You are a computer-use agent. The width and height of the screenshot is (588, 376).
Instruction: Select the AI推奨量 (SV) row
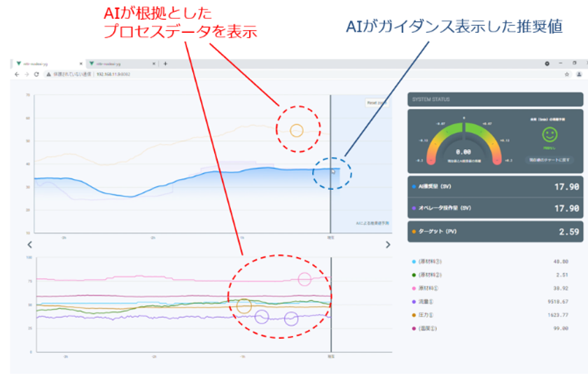click(495, 186)
